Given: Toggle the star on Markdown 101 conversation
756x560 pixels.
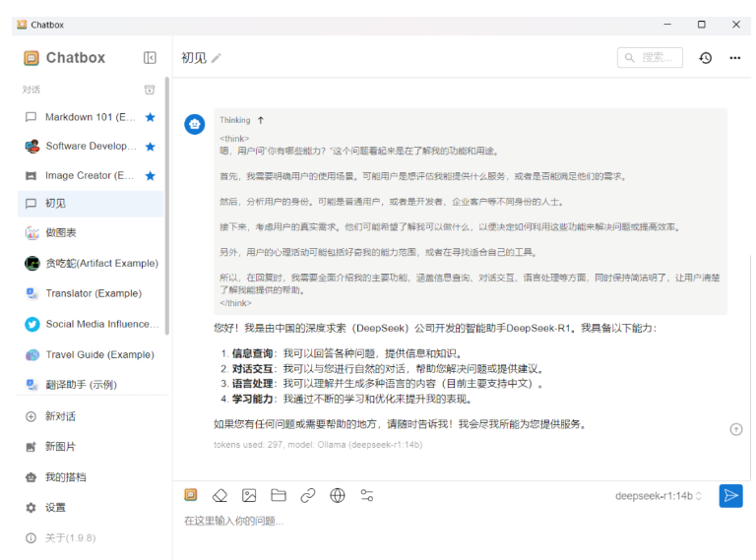Looking at the screenshot, I should [151, 117].
